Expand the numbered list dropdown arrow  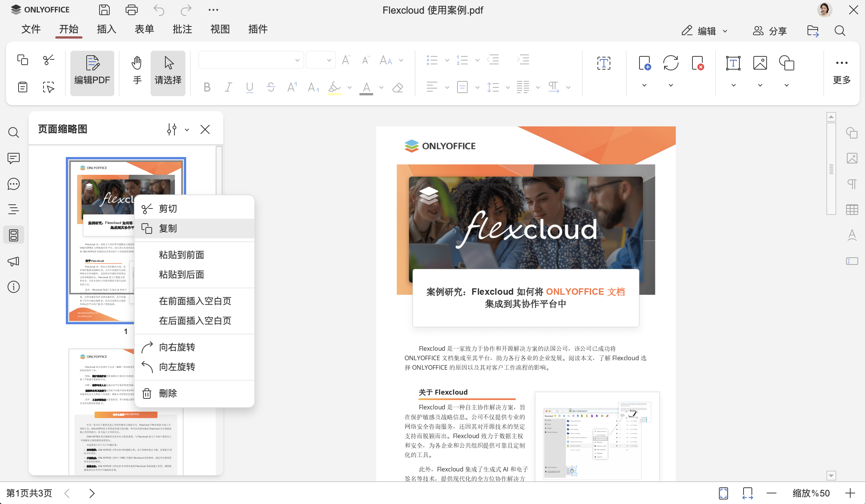[477, 60]
